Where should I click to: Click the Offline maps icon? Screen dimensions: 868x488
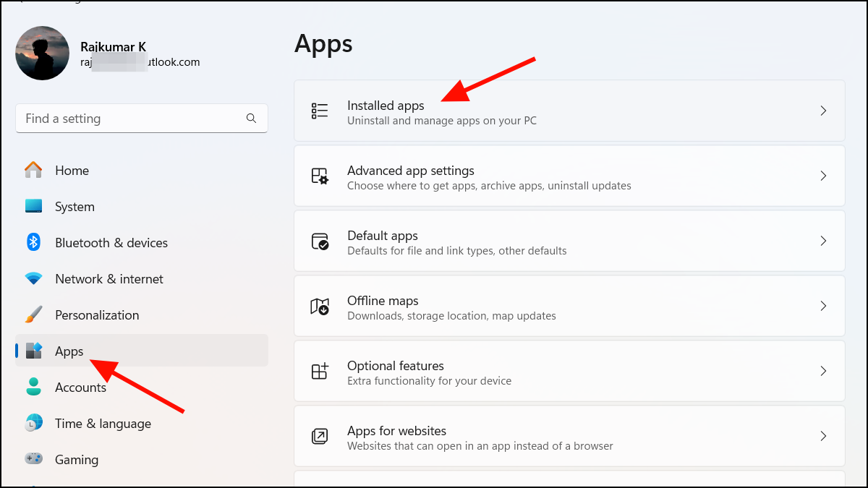(x=319, y=305)
